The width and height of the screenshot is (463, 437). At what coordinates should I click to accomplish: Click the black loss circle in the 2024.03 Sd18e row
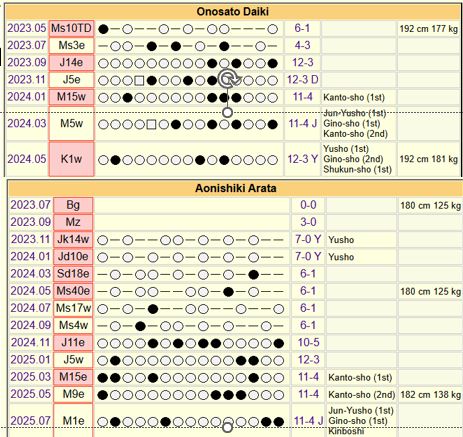pyautogui.click(x=254, y=274)
